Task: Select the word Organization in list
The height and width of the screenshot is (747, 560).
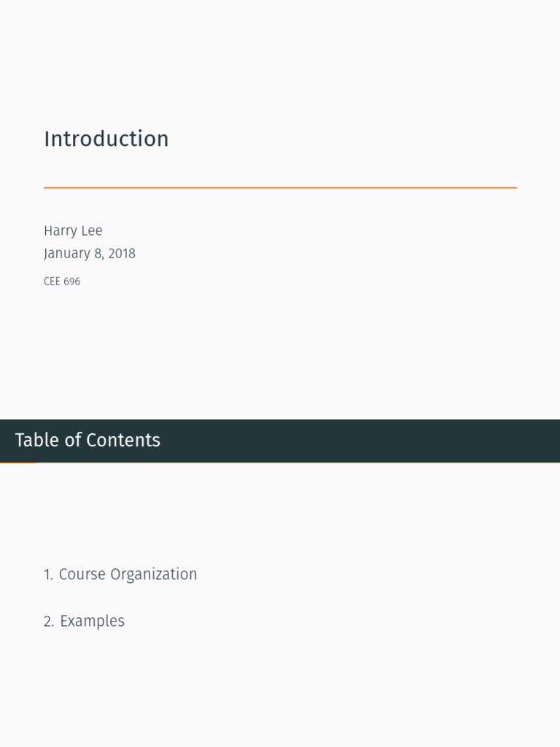Action: tap(153, 575)
